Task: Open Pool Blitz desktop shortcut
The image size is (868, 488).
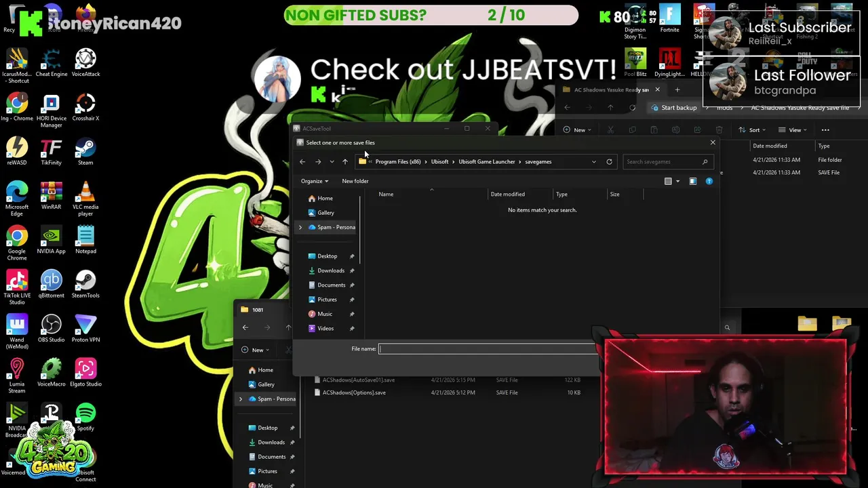Action: [x=635, y=62]
